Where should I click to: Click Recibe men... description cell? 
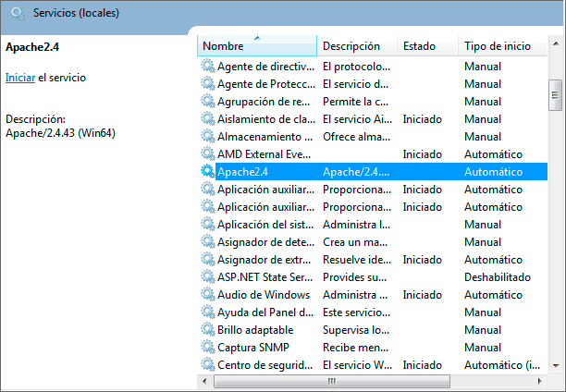[x=355, y=348]
